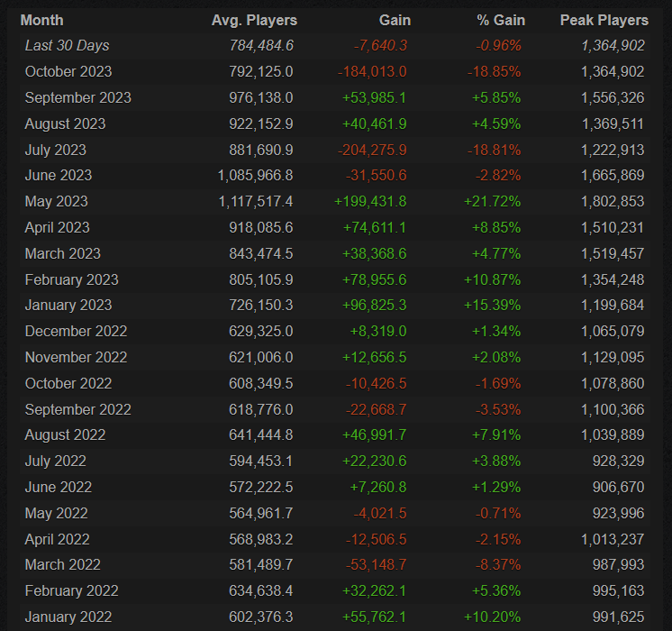The width and height of the screenshot is (672, 631).
Task: Click the gain value +55,762.1
Action: pyautogui.click(x=374, y=617)
